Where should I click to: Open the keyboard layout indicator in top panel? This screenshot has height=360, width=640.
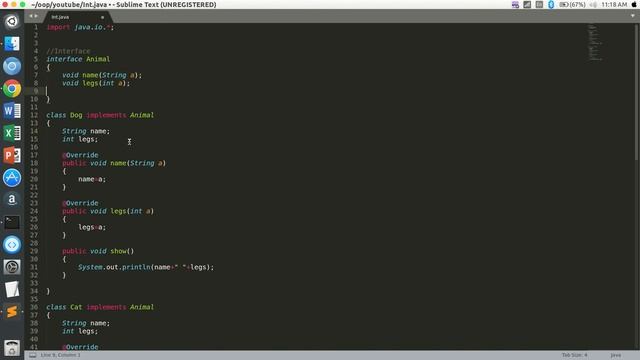tap(539, 4)
